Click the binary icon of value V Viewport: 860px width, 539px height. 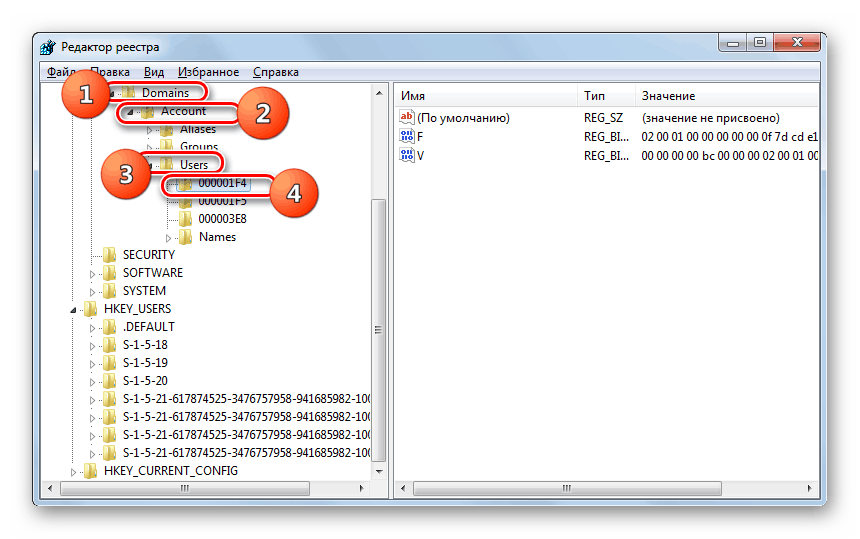click(x=406, y=155)
